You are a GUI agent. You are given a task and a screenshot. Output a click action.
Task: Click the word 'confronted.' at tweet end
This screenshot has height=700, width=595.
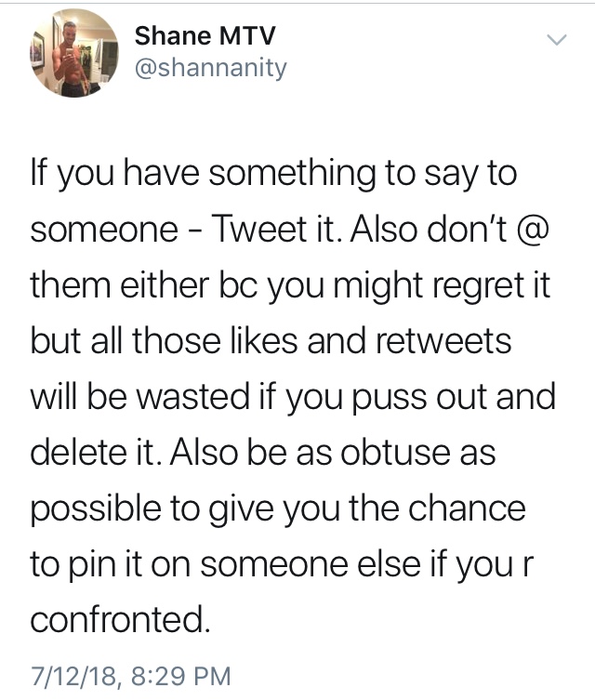[x=120, y=620]
